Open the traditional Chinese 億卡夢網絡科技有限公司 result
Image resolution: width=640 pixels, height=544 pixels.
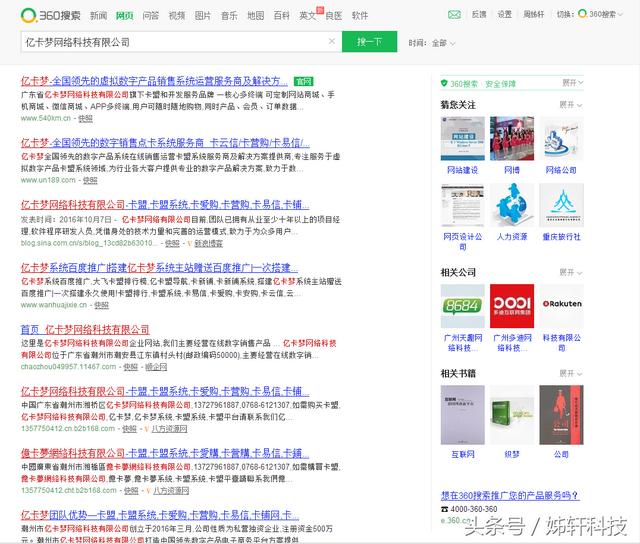click(x=165, y=453)
